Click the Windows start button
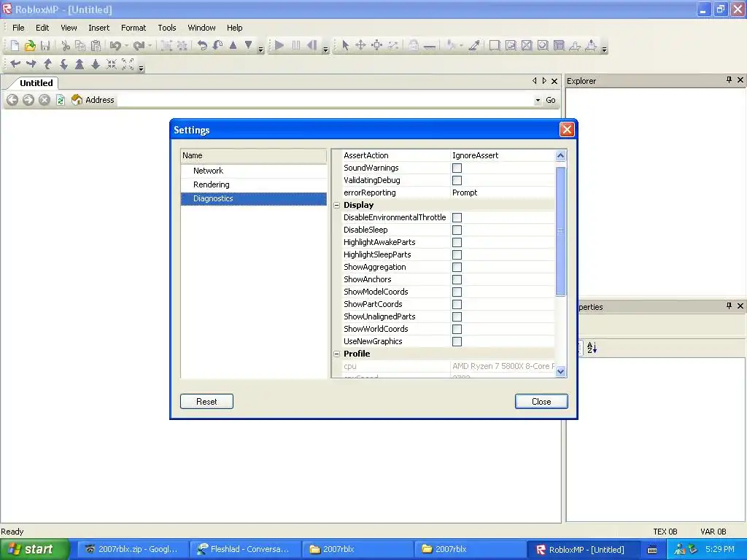The width and height of the screenshot is (747, 560). (x=34, y=549)
